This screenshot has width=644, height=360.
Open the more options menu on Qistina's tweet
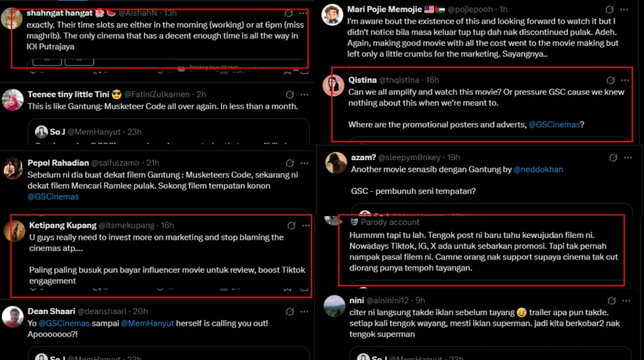tap(625, 80)
